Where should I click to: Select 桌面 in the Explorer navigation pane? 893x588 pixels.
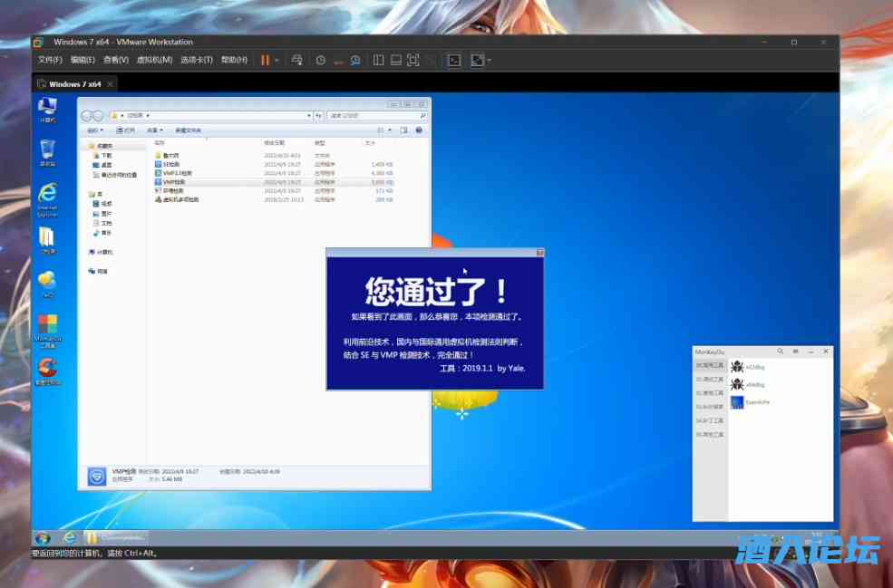pyautogui.click(x=103, y=165)
